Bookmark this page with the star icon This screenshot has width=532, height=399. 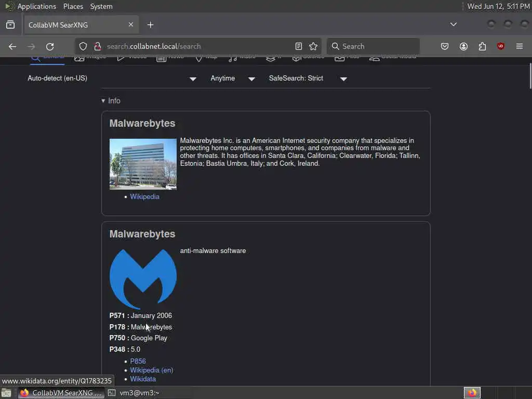point(313,46)
